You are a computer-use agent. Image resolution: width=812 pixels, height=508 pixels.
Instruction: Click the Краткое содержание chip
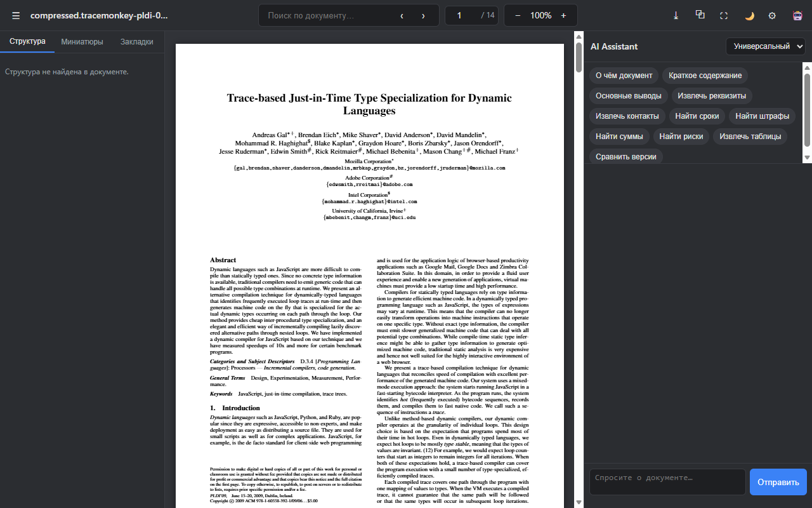[x=705, y=76]
